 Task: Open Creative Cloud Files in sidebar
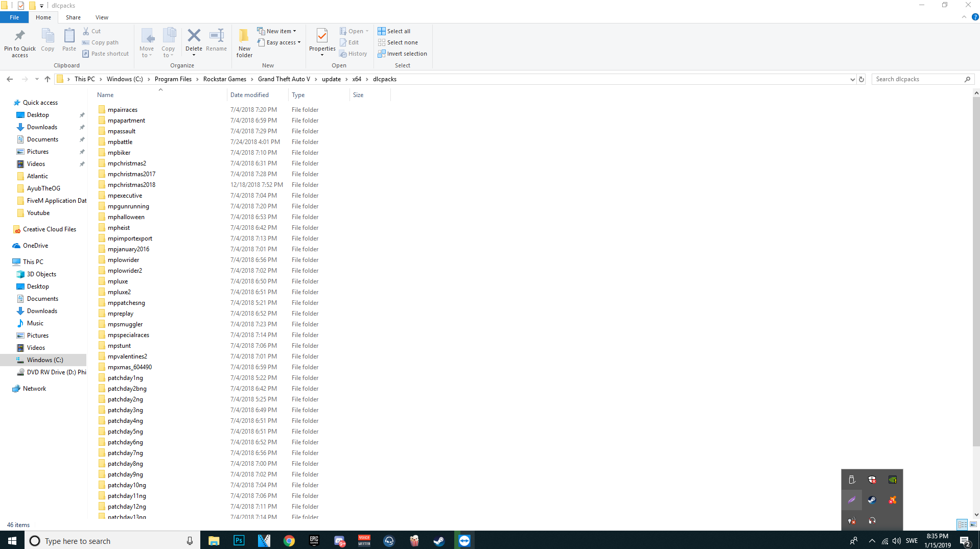[49, 229]
